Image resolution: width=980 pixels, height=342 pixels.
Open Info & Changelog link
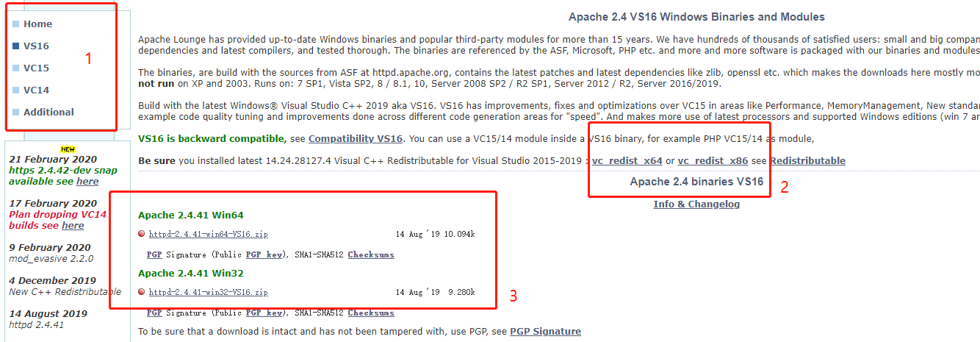pos(696,204)
